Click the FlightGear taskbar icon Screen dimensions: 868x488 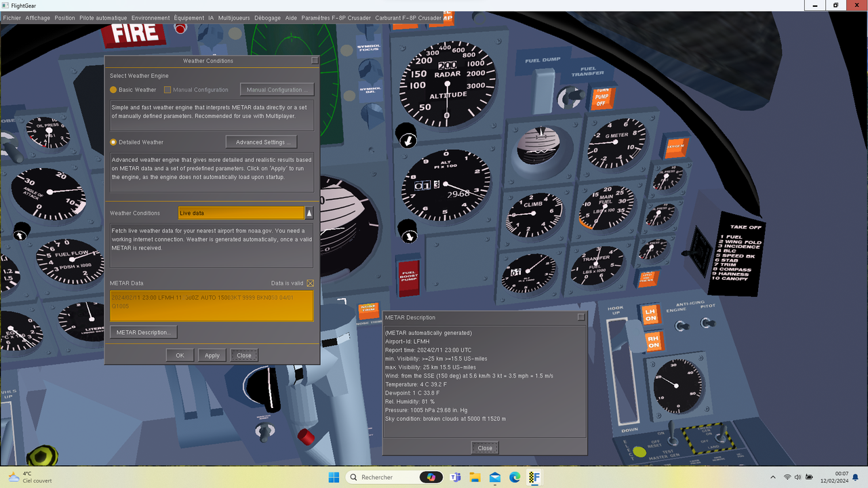pos(534,477)
